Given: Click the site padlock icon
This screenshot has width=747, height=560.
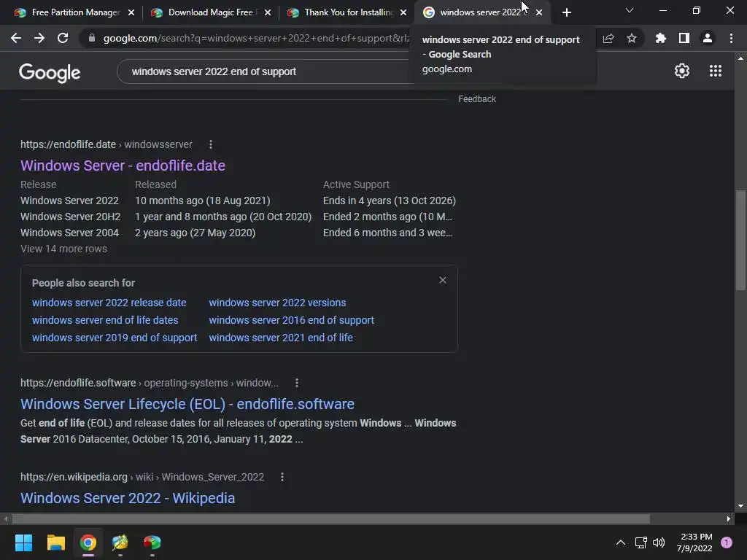Looking at the screenshot, I should pyautogui.click(x=92, y=38).
